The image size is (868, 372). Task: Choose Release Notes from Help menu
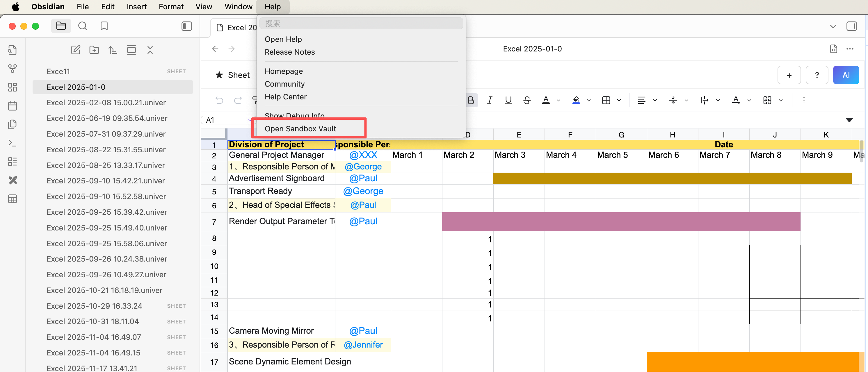(289, 52)
